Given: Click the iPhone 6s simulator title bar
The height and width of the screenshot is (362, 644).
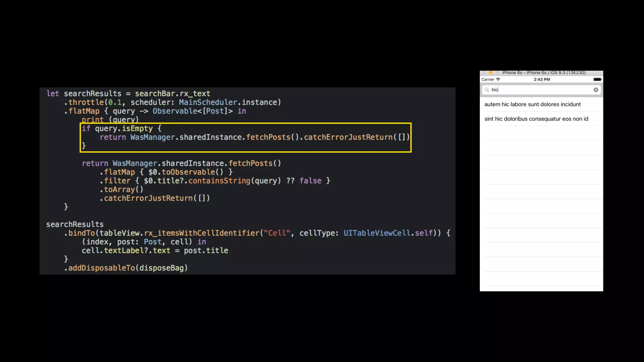Looking at the screenshot, I should pyautogui.click(x=544, y=73).
